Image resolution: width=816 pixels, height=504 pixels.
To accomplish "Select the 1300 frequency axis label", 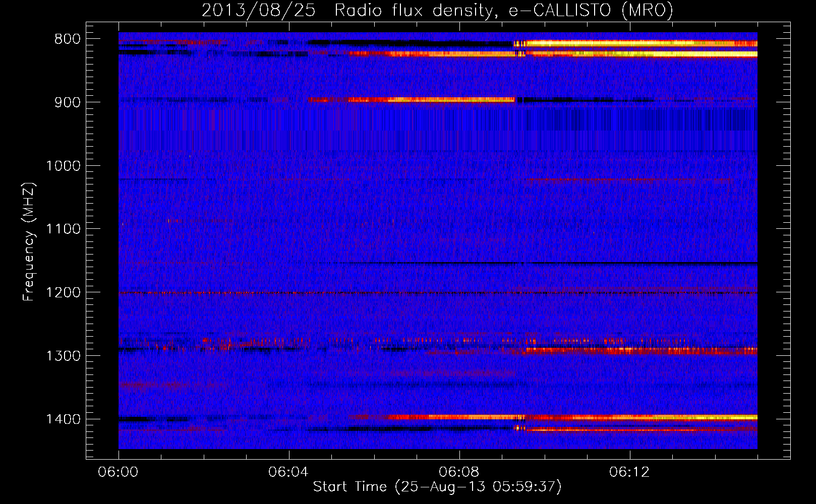I will [63, 356].
